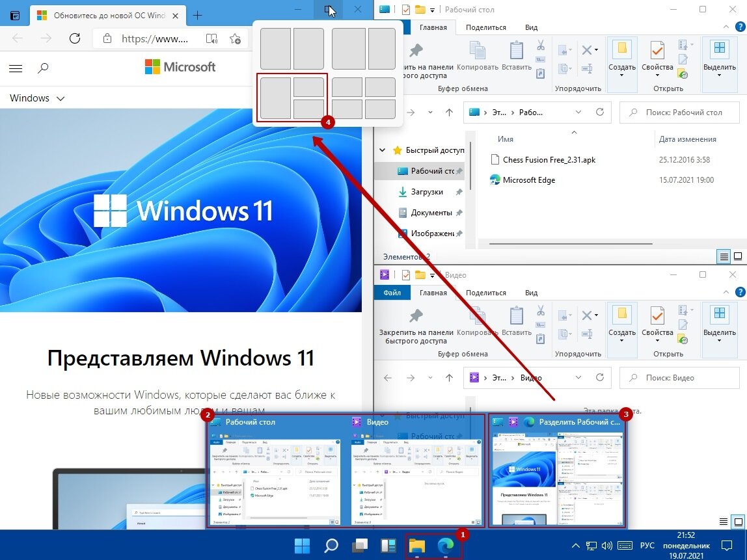Refresh the Видео folder view

pos(600,377)
